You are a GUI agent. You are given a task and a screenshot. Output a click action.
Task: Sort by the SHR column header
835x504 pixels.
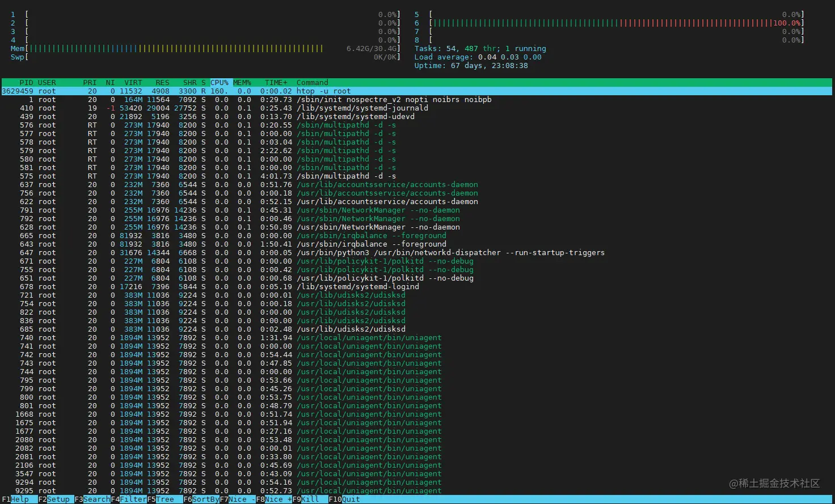click(189, 83)
